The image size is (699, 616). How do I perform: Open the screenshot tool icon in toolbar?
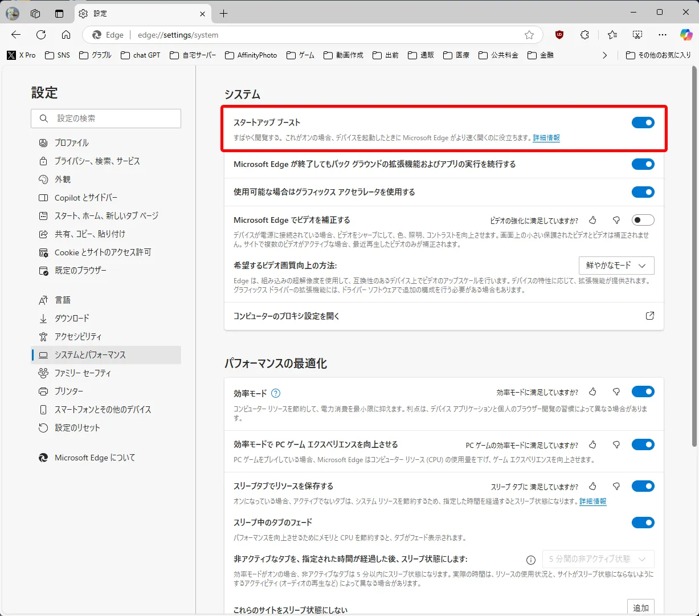(x=637, y=35)
